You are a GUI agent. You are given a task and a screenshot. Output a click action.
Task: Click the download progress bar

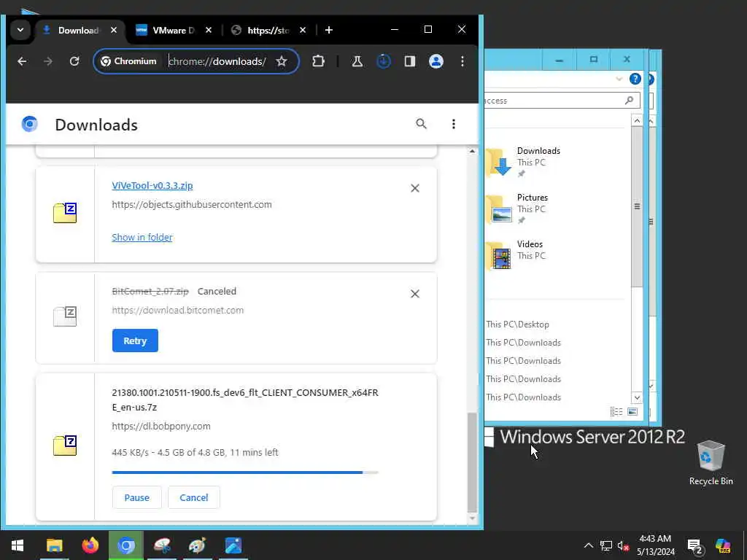tap(245, 472)
